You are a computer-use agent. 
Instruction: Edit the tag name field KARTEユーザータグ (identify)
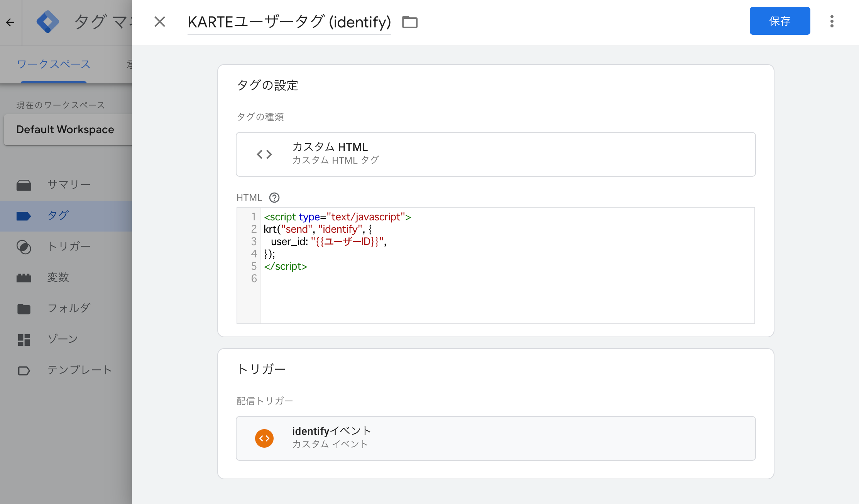coord(289,22)
